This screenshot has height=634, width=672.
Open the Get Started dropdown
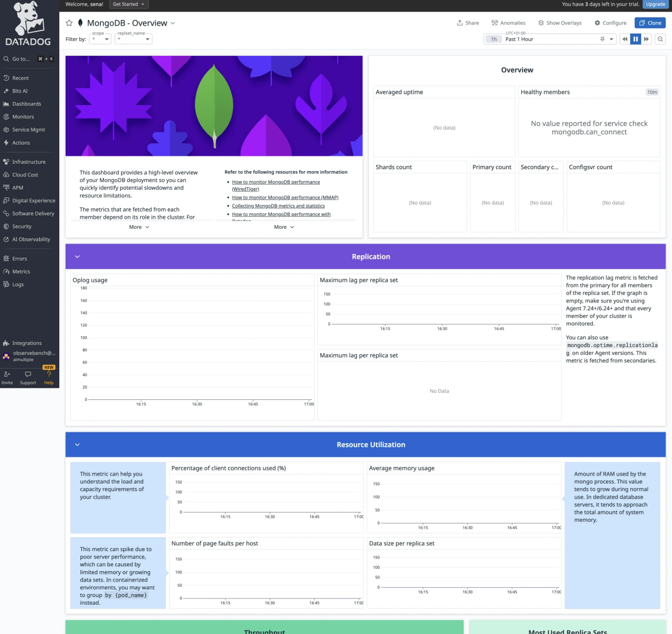129,4
